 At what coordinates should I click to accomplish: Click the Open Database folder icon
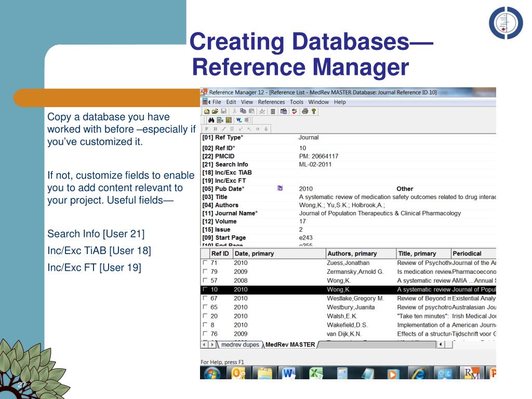pyautogui.click(x=215, y=111)
